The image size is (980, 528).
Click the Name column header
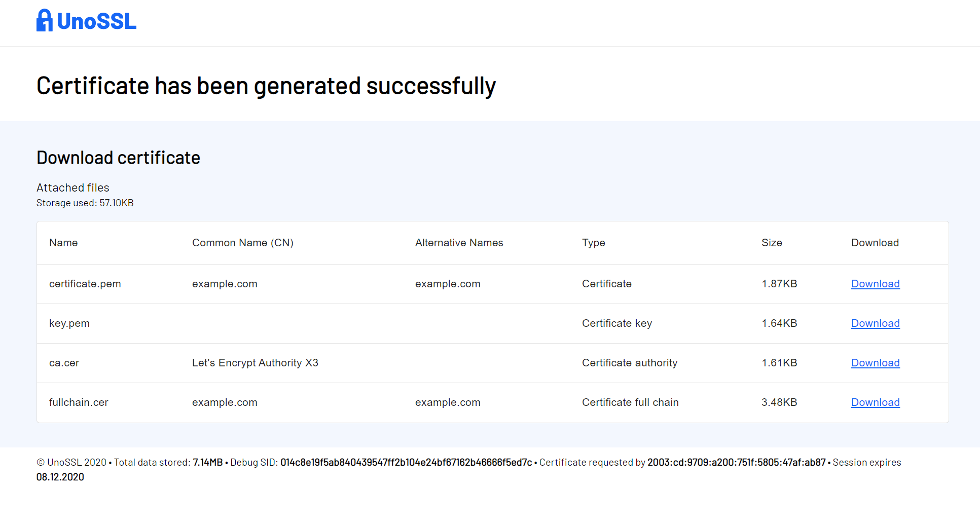coord(63,243)
